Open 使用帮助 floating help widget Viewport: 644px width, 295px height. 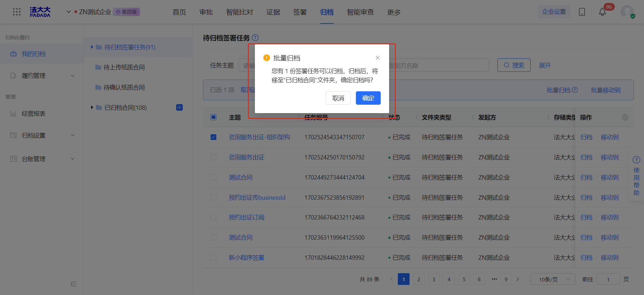click(636, 176)
